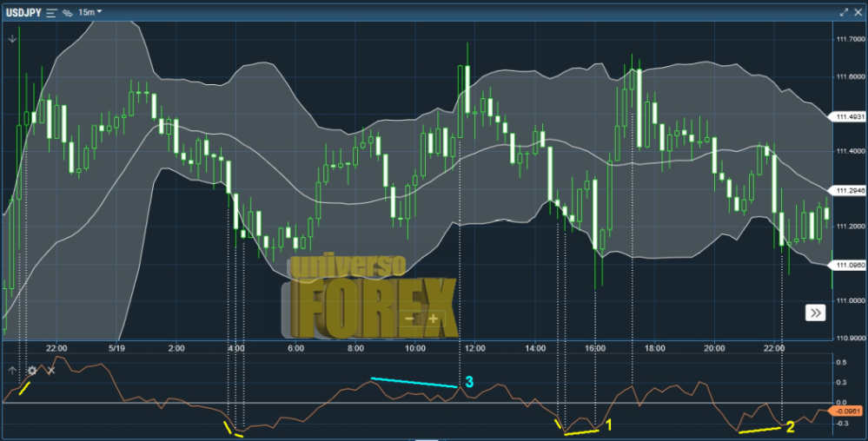
Task: Move the indicator panel up with the arrow
Action: point(13,371)
